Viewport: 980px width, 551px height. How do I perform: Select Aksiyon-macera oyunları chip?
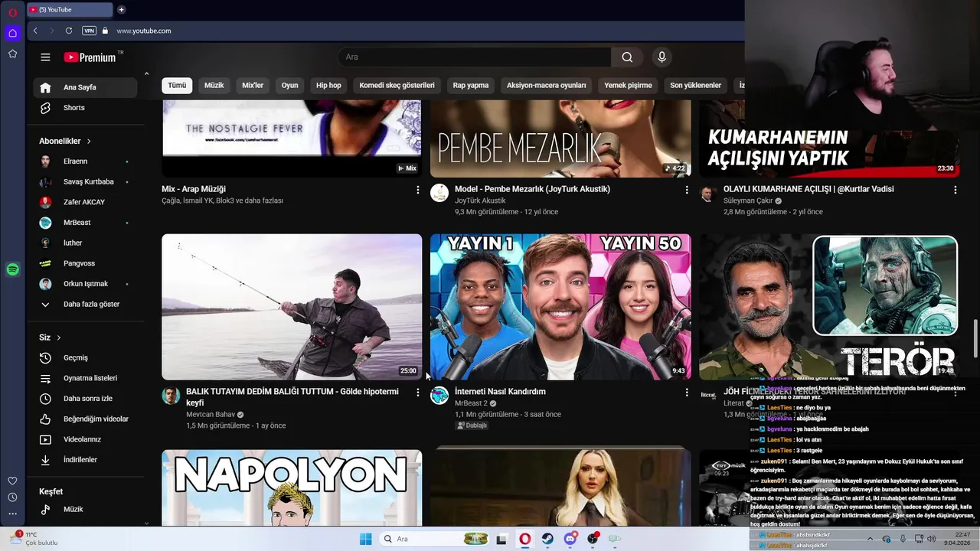tap(546, 86)
